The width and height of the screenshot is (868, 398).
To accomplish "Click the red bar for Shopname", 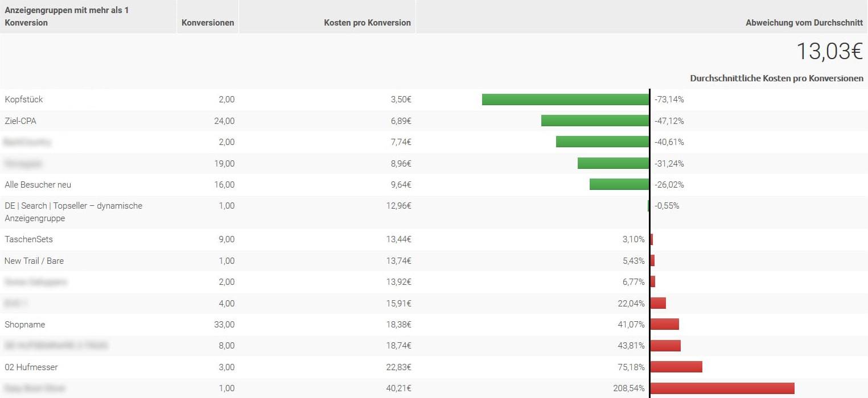I will coord(664,325).
